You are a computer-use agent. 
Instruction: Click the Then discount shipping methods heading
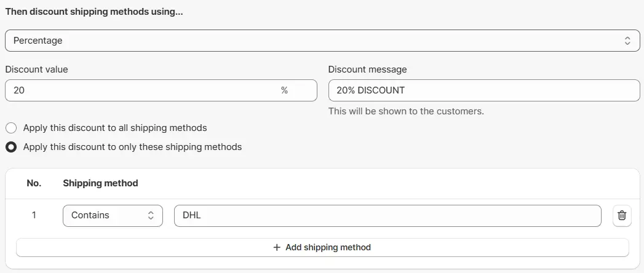click(93, 12)
